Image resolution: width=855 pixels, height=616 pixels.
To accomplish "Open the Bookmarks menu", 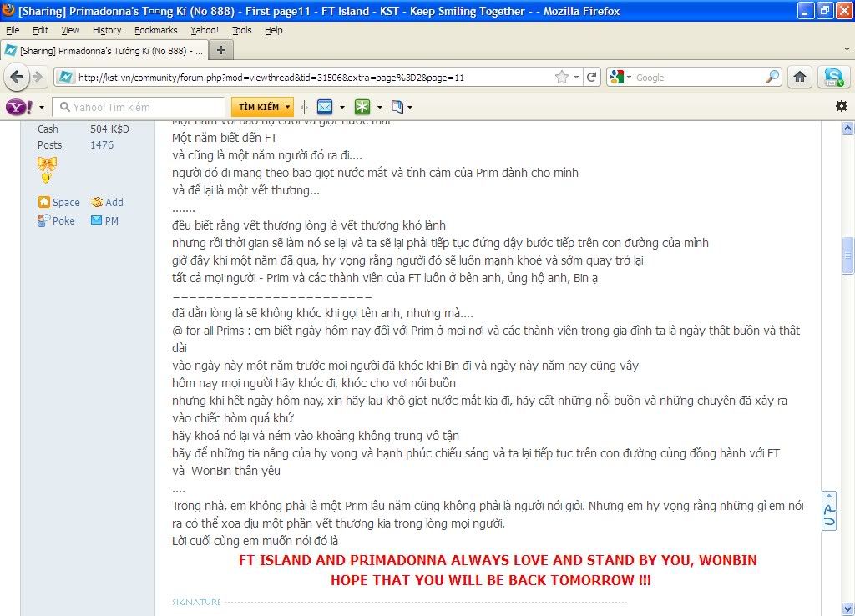I will tap(156, 31).
